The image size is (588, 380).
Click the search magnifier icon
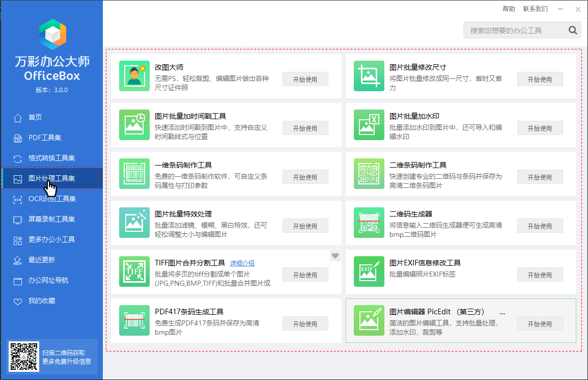pyautogui.click(x=573, y=31)
